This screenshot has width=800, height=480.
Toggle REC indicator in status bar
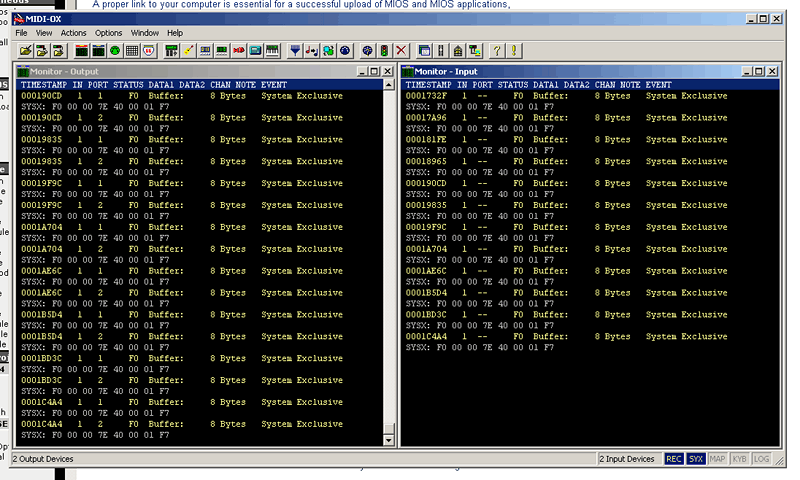pos(673,459)
